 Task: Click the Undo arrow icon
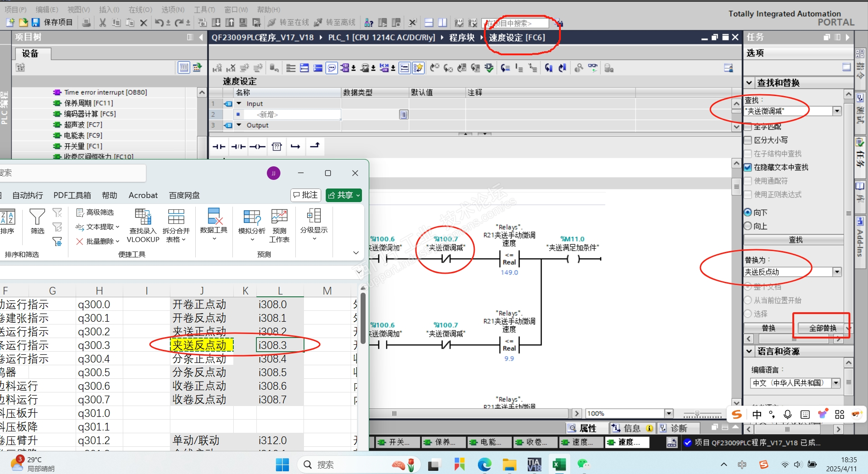tap(159, 22)
